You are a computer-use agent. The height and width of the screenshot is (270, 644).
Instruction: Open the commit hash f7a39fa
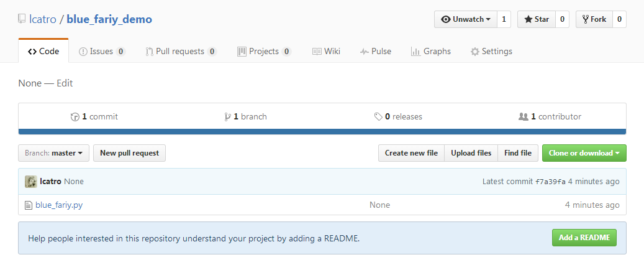550,182
